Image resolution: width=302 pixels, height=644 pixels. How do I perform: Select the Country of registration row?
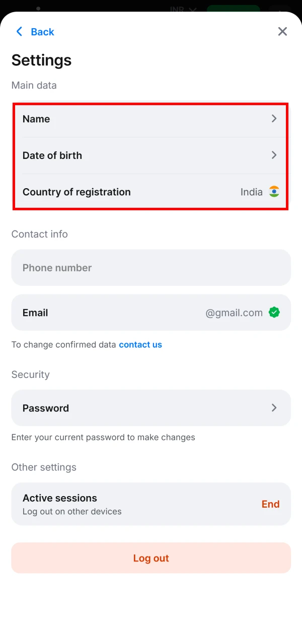pos(151,192)
